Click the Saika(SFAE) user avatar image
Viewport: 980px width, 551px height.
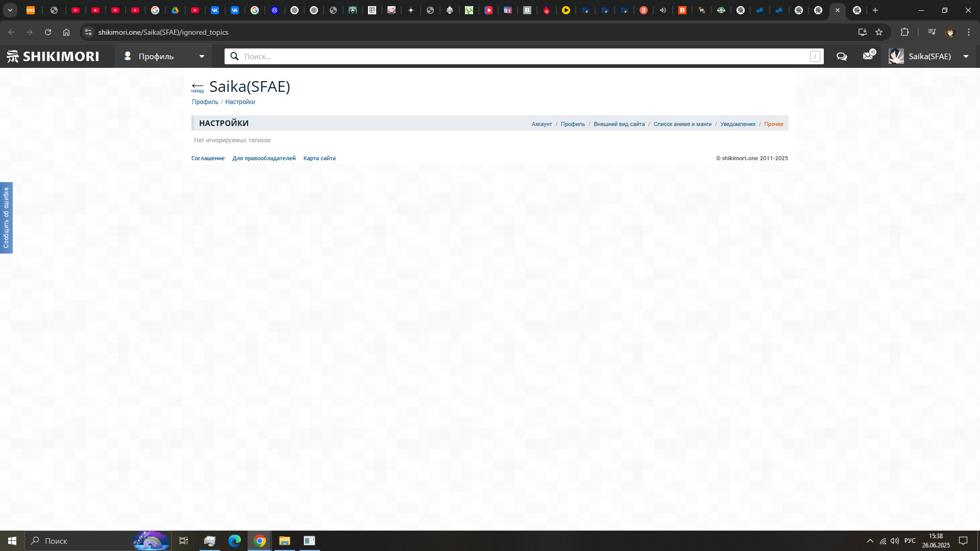click(x=896, y=56)
